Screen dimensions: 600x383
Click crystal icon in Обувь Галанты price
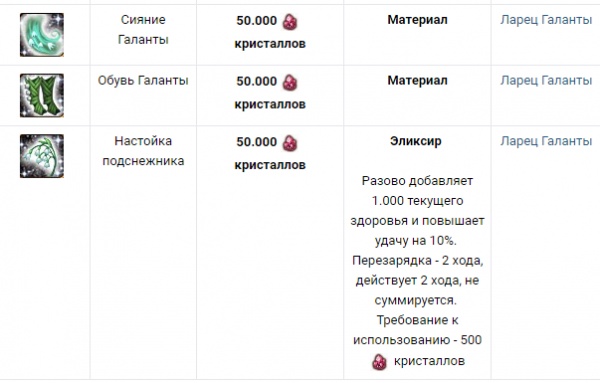(290, 82)
